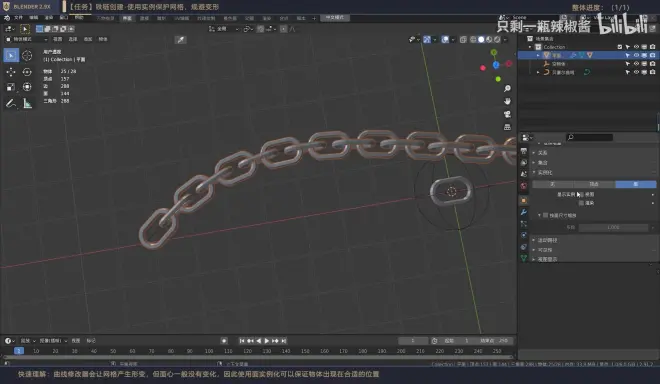Image resolution: width=660 pixels, height=384 pixels.
Task: Click the eyedropper icon in viewport header
Action: 181,40
